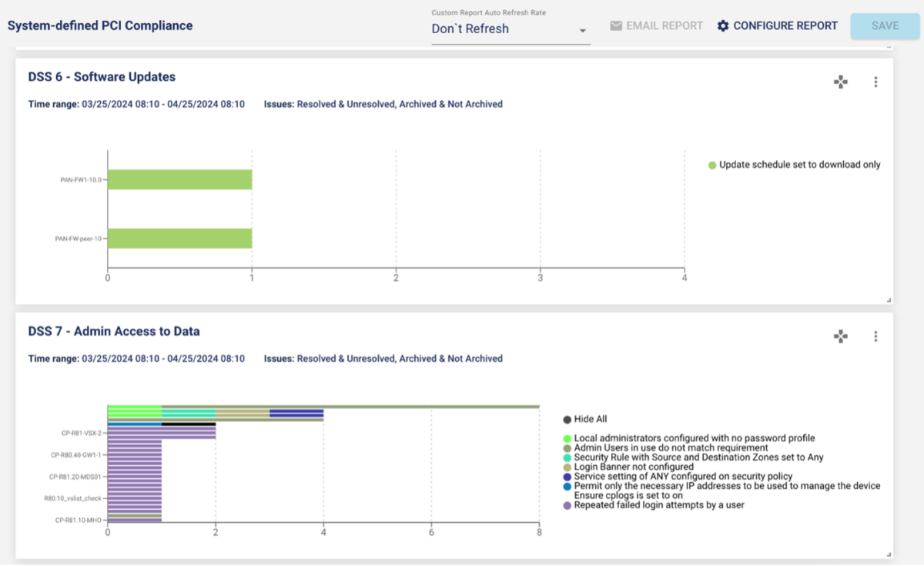Open the three-dot menu on DSS 6 widget

(x=875, y=82)
